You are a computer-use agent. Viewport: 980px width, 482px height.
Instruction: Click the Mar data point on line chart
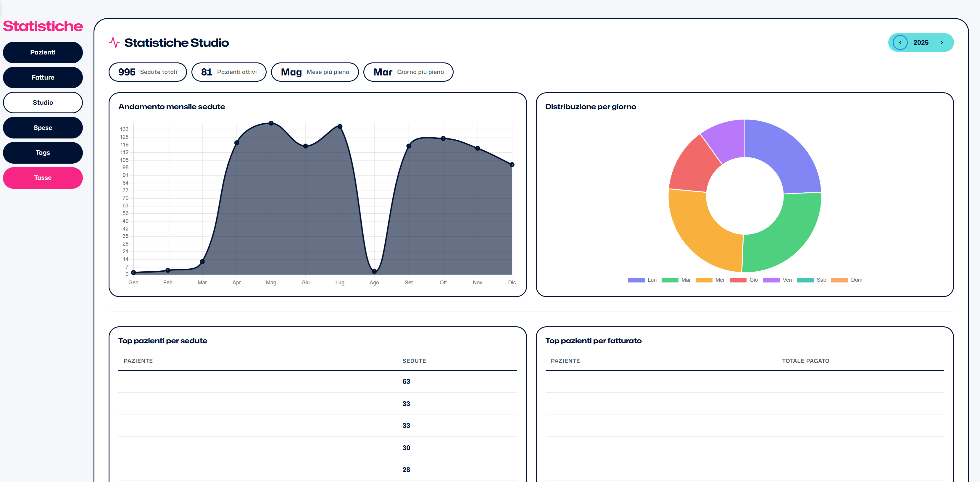point(202,262)
